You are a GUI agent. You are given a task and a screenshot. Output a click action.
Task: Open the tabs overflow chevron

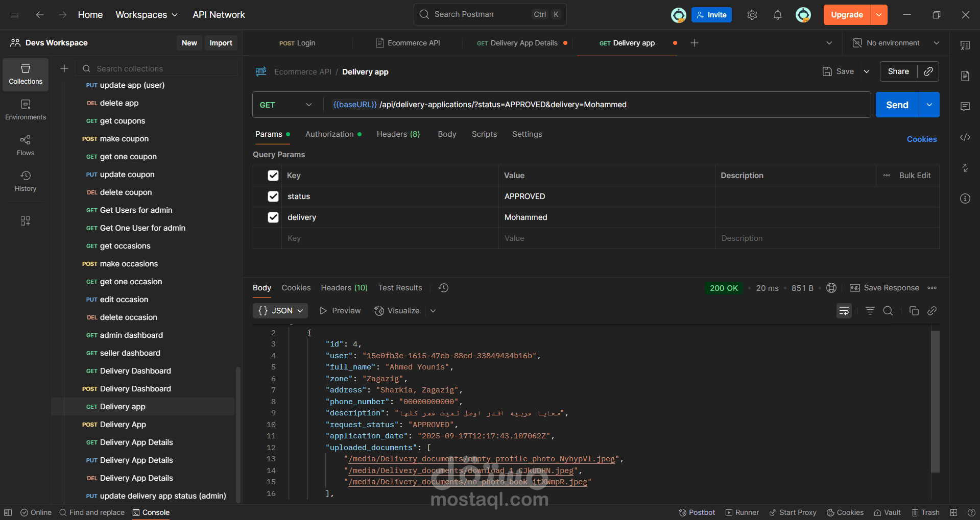tap(829, 43)
